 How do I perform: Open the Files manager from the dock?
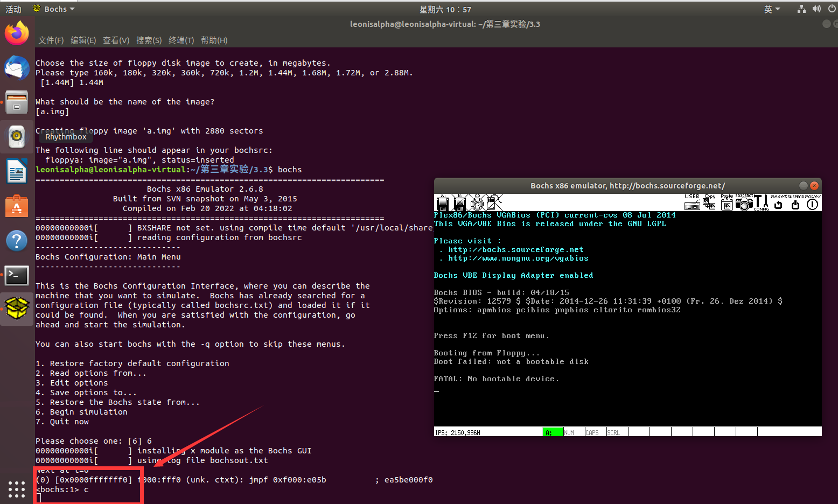point(17,102)
